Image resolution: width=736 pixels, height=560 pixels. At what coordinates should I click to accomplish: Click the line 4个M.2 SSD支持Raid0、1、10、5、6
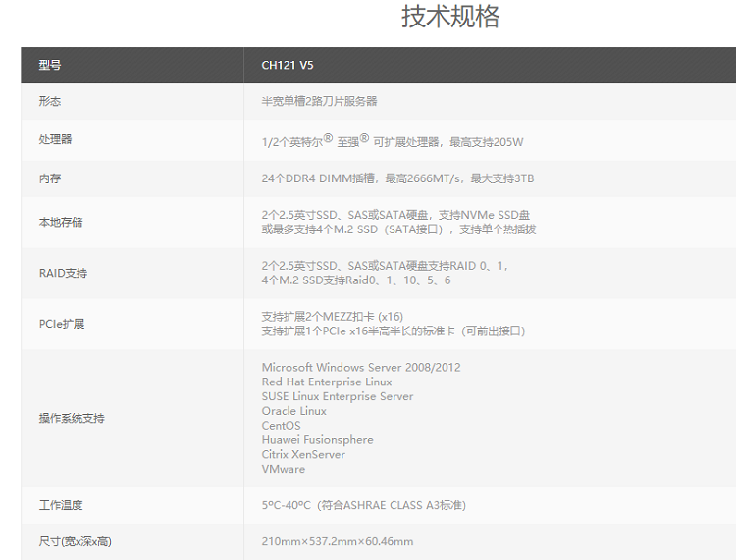coord(356,280)
